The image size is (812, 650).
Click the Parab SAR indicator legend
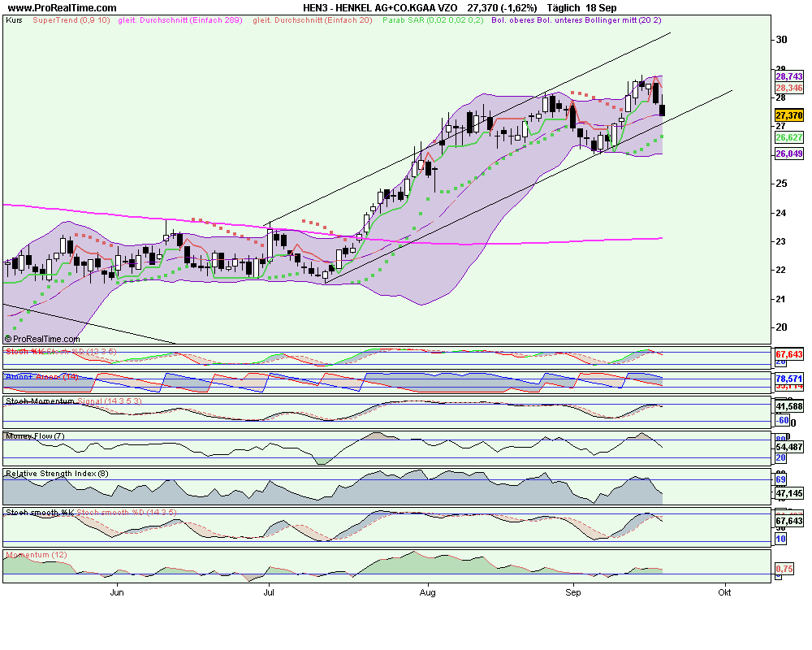432,19
